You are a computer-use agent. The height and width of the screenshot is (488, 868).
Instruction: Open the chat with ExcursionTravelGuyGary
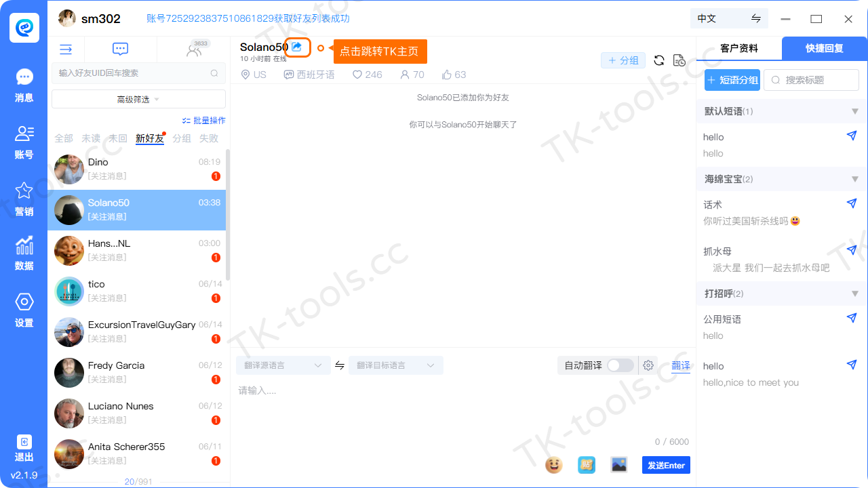pyautogui.click(x=136, y=332)
